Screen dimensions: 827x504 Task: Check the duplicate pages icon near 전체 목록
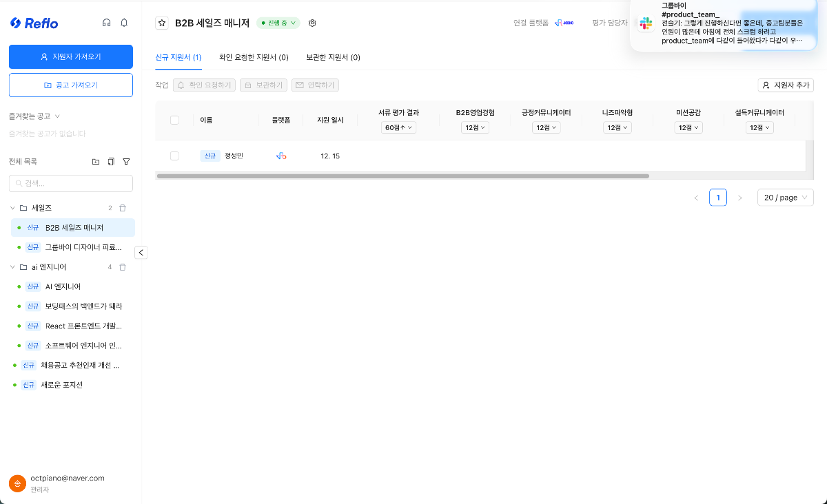tap(111, 160)
